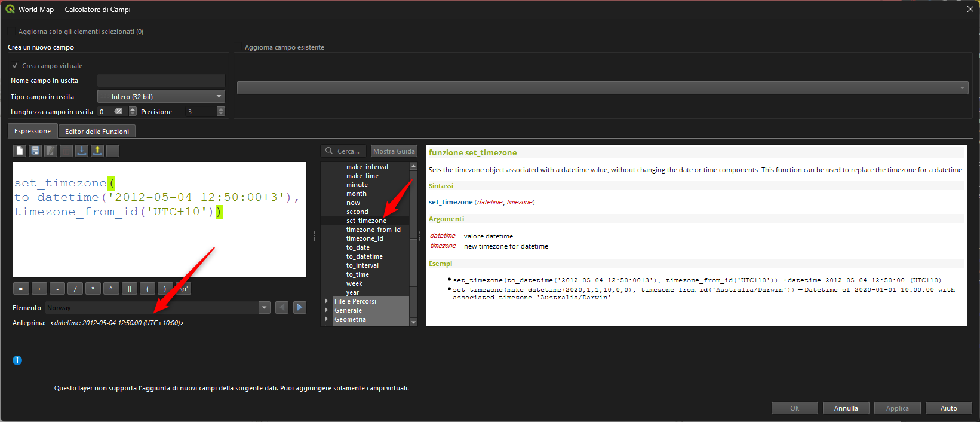Check 'Aggiorna campo esistente' option
This screenshot has height=422, width=980.
tap(238, 47)
